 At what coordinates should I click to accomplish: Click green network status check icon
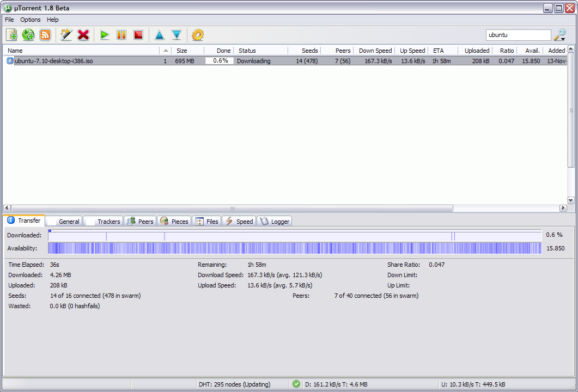[296, 384]
